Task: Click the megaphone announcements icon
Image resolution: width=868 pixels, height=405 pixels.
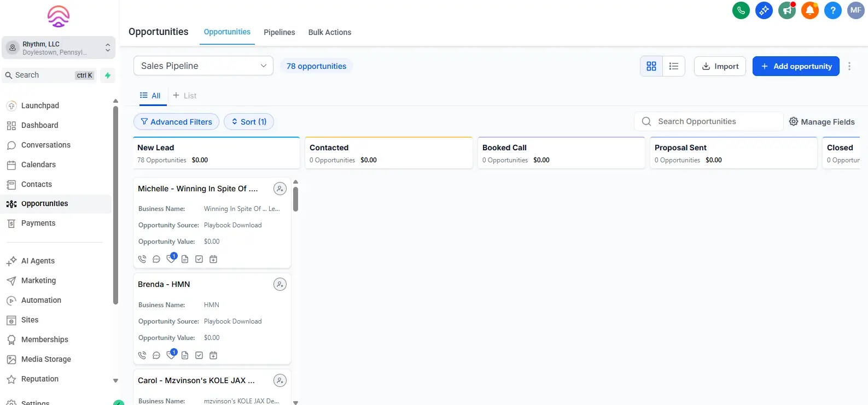Action: [x=787, y=10]
